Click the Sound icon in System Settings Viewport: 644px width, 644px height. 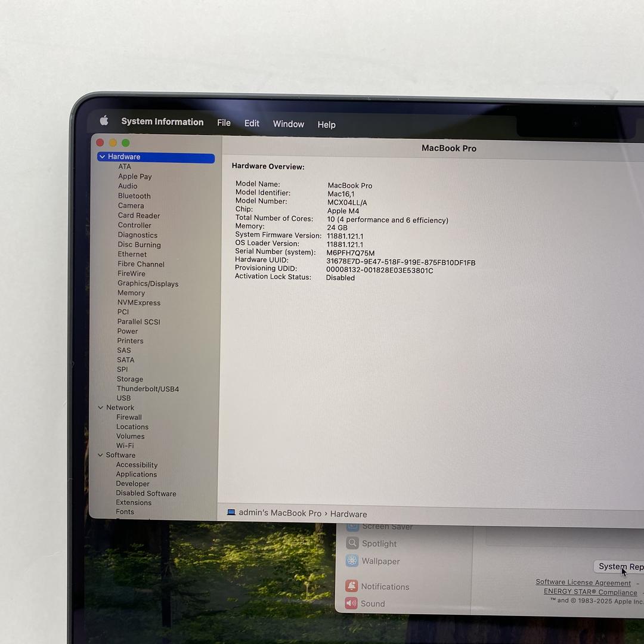[x=351, y=603]
